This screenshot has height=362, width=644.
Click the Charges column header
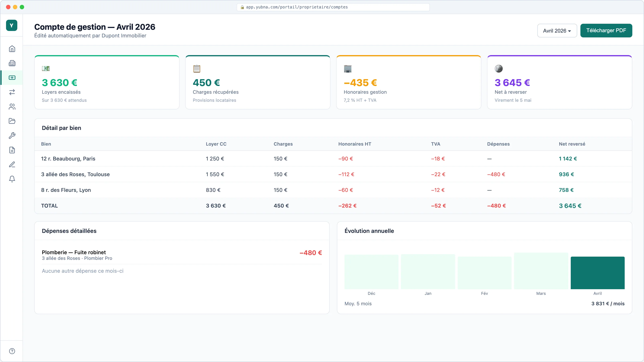click(283, 144)
